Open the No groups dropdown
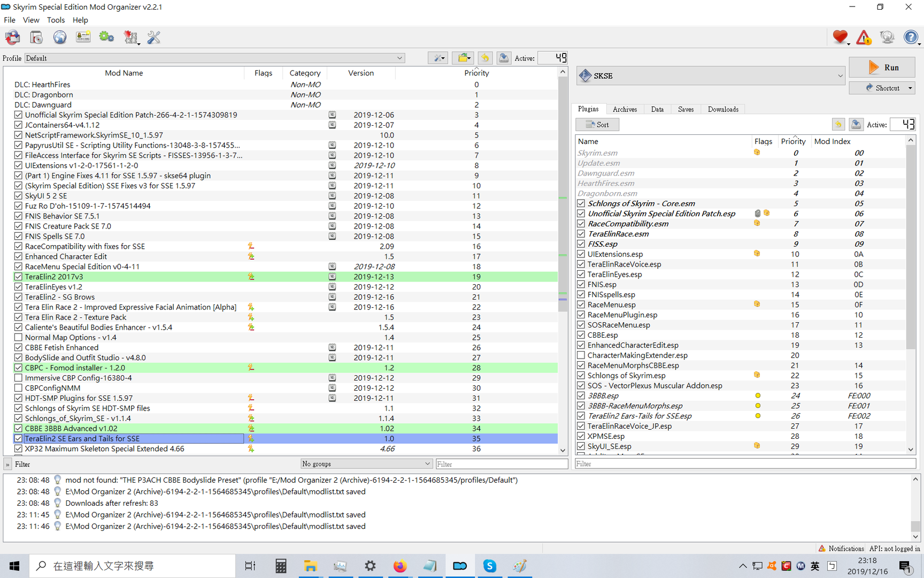Viewport: 924px width, 578px height. tap(366, 463)
